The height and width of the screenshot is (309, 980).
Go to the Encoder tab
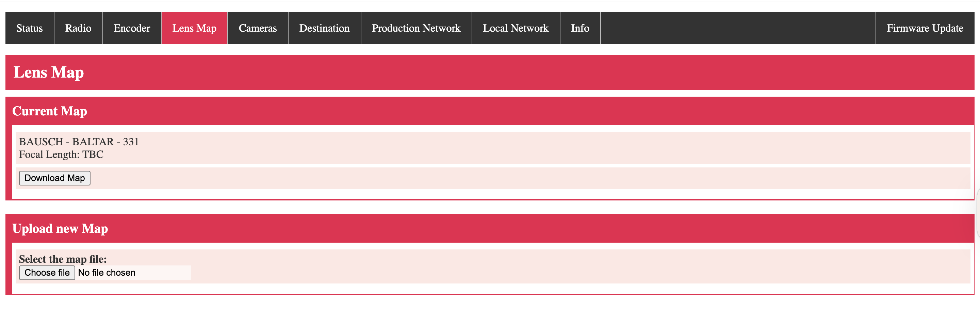pos(132,28)
